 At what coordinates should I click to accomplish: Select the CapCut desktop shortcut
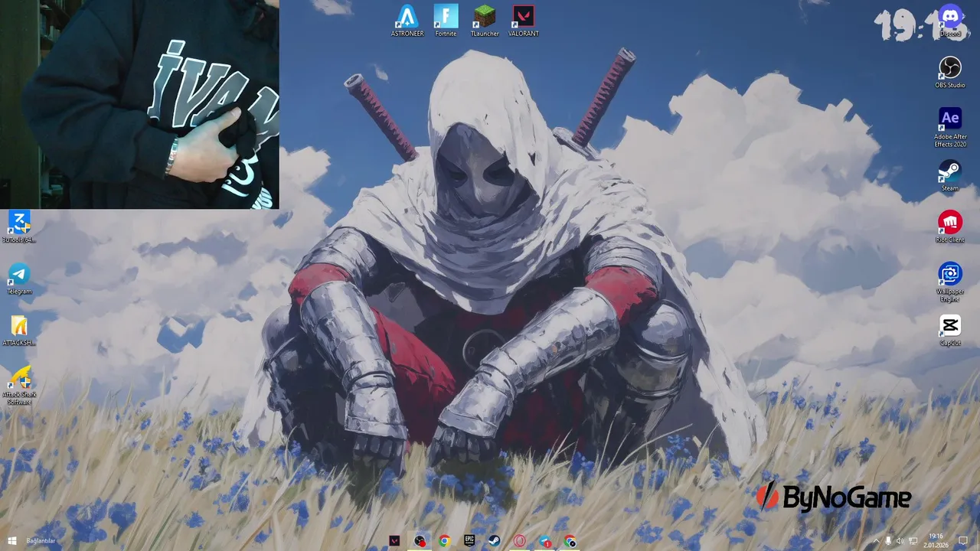pos(950,330)
